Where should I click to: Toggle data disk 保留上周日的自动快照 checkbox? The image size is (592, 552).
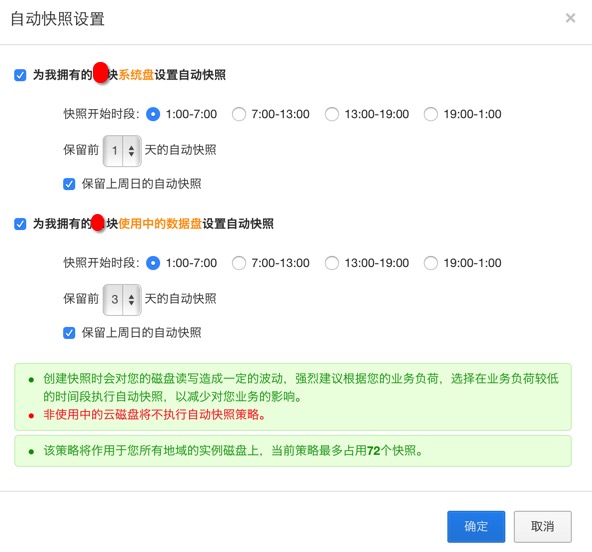69,333
